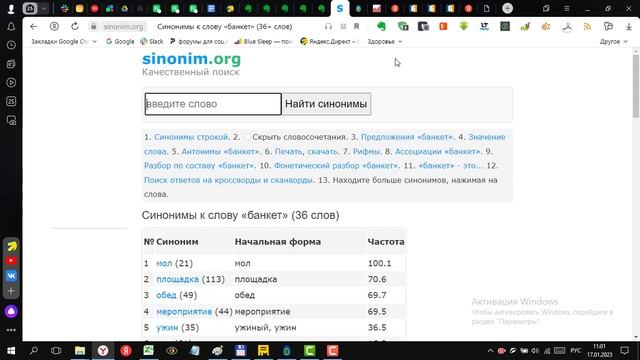The image size is (640, 360).
Task: Go back using the browser back arrow
Action: click(x=33, y=27)
